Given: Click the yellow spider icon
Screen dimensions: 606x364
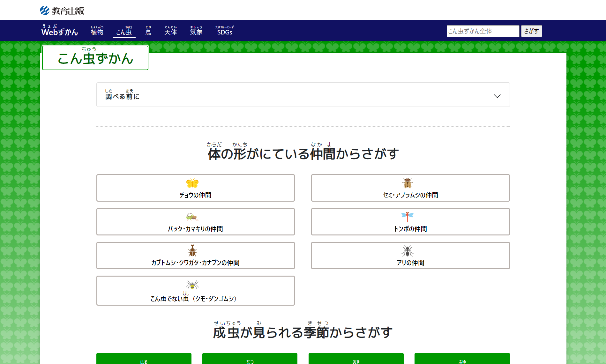Looking at the screenshot, I should tap(192, 285).
